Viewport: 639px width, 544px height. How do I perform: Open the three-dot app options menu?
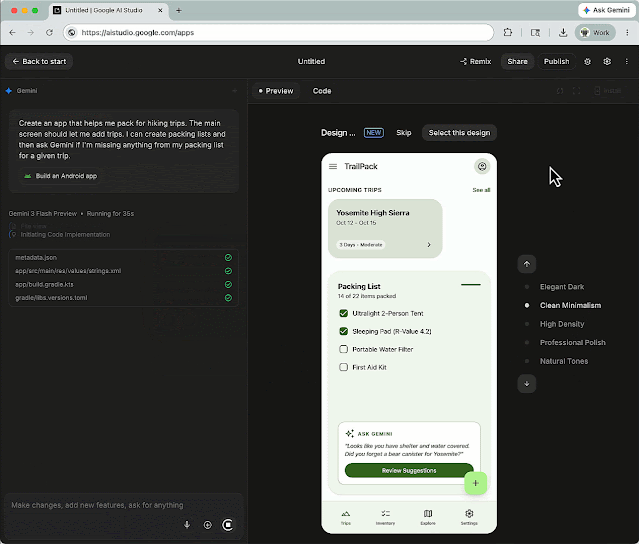(626, 62)
